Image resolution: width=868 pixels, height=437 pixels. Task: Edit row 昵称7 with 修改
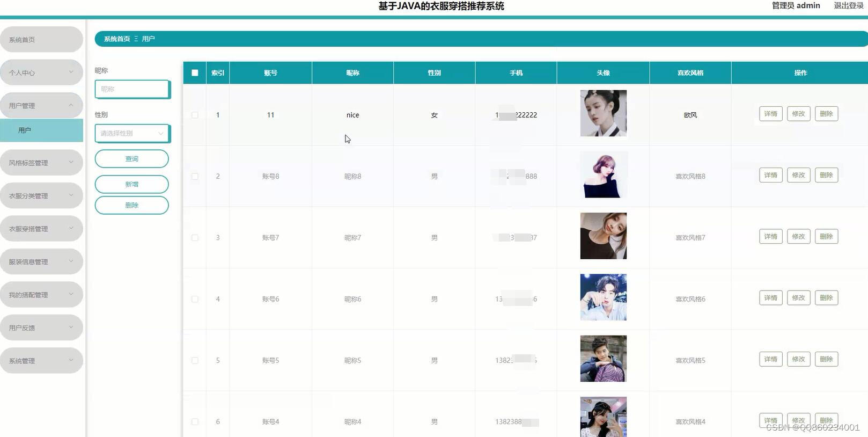pos(799,237)
